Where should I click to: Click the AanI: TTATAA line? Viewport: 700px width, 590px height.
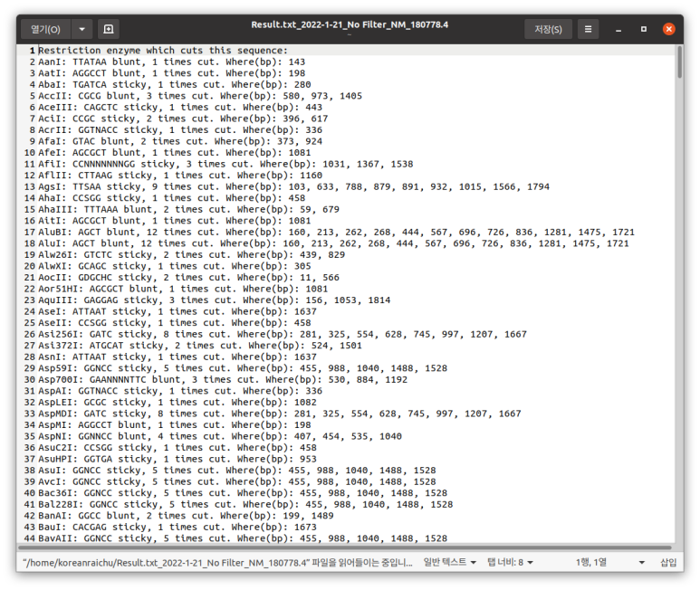(171, 62)
